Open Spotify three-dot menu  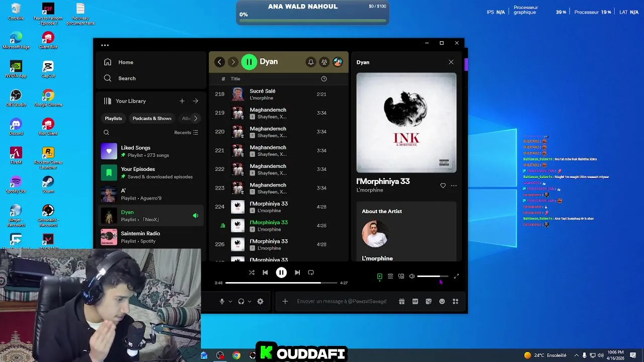(x=105, y=45)
